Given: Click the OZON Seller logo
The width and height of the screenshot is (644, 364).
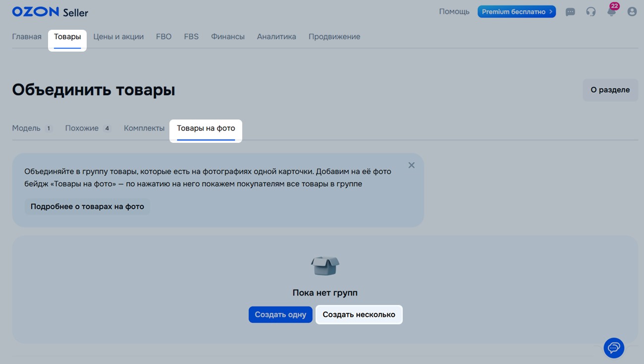Looking at the screenshot, I should coord(50,12).
